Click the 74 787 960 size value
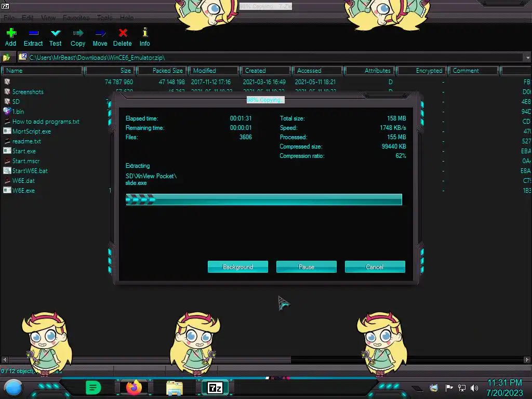The image size is (532, 399). click(x=119, y=82)
